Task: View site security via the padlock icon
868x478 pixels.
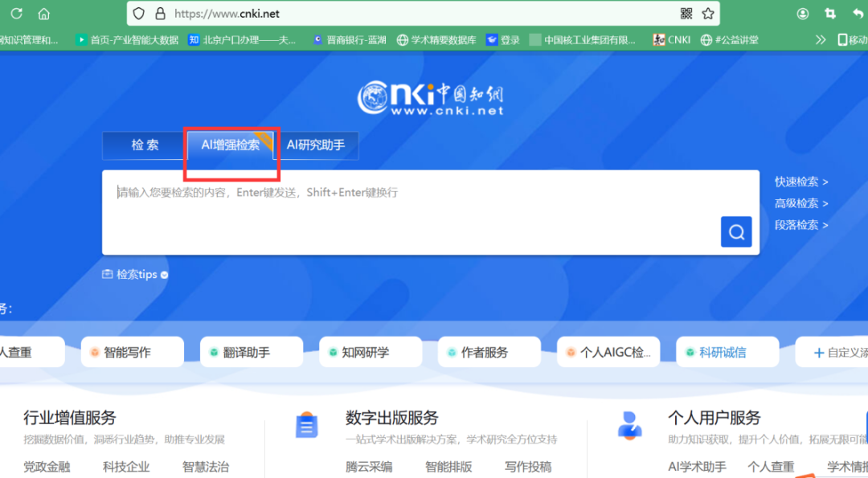Action: click(x=160, y=14)
